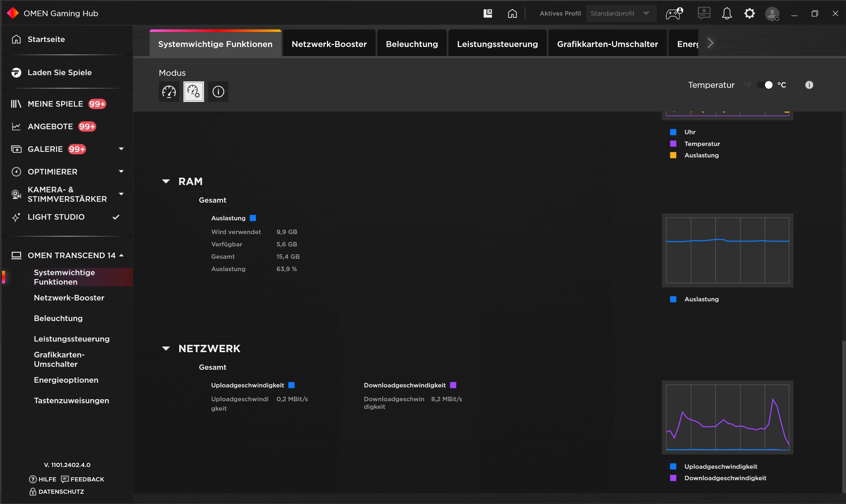846x504 pixels.
Task: Click the Startseite house icon in sidebar
Action: (16, 39)
